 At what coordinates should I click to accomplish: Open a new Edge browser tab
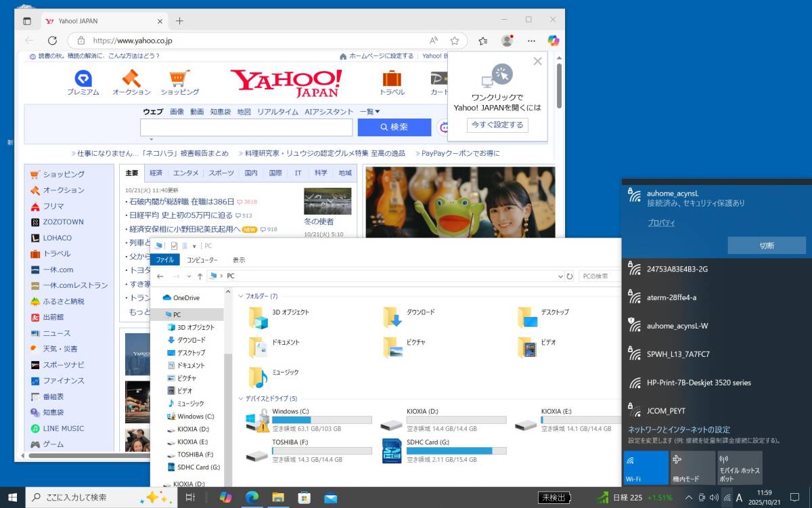click(179, 21)
